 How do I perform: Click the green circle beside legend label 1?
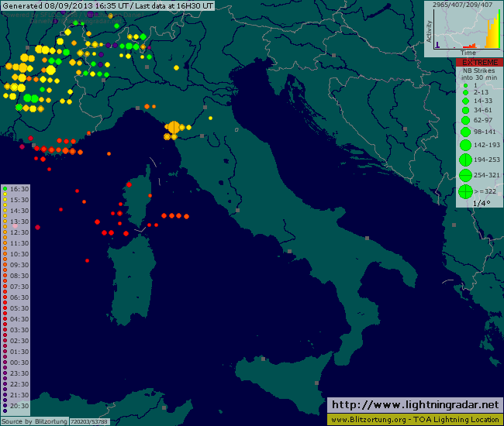click(465, 86)
